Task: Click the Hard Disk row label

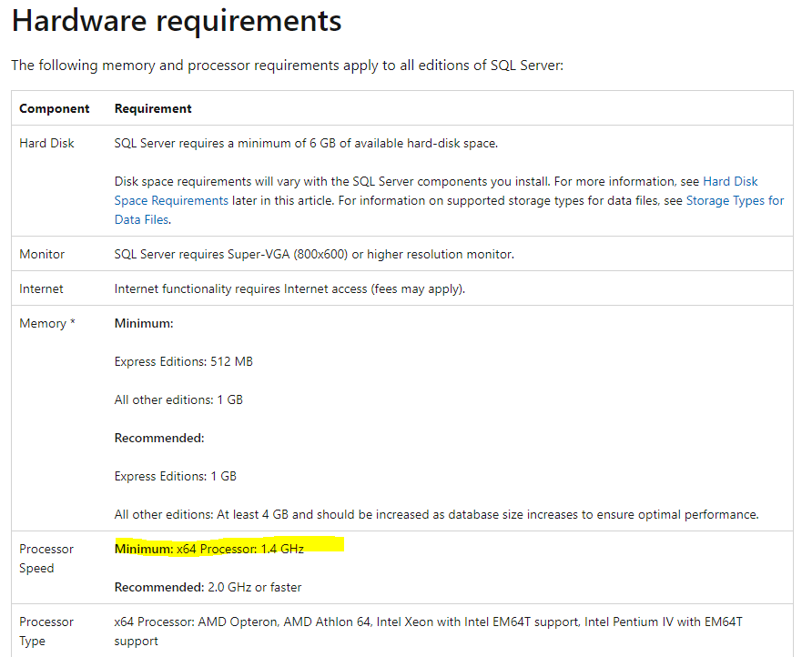Action: [46, 143]
